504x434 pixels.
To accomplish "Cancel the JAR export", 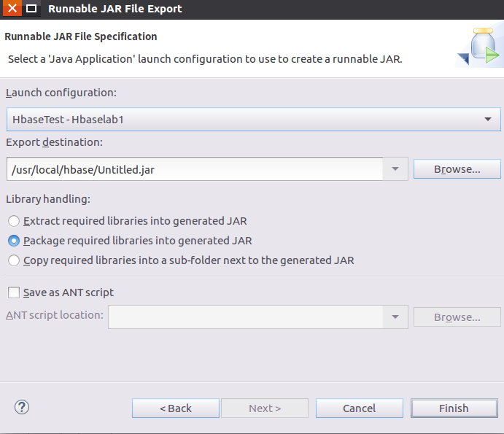I will [359, 408].
